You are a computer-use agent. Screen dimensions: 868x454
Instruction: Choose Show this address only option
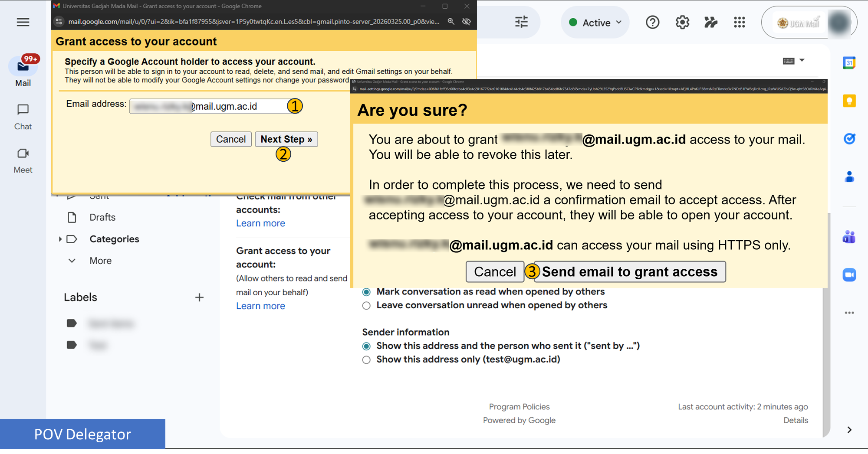pos(367,360)
